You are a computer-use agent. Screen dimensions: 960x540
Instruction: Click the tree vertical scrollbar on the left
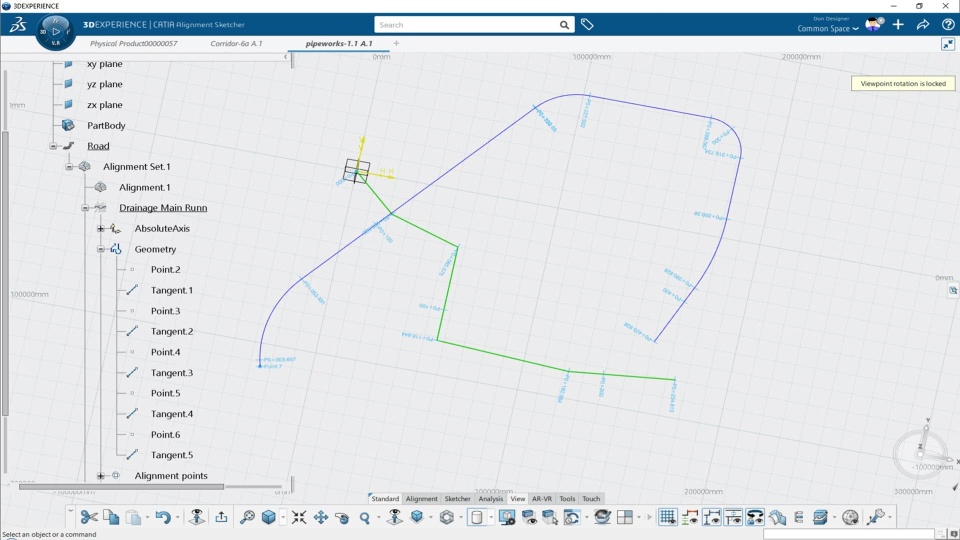tap(6, 272)
